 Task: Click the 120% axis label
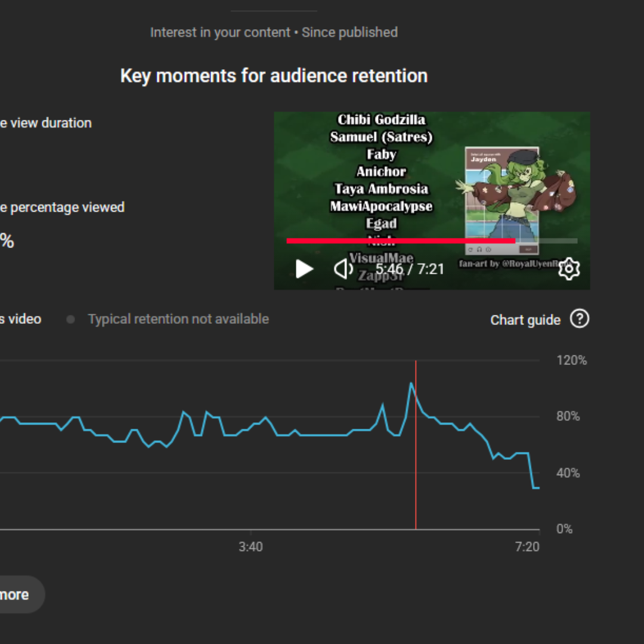tap(572, 360)
